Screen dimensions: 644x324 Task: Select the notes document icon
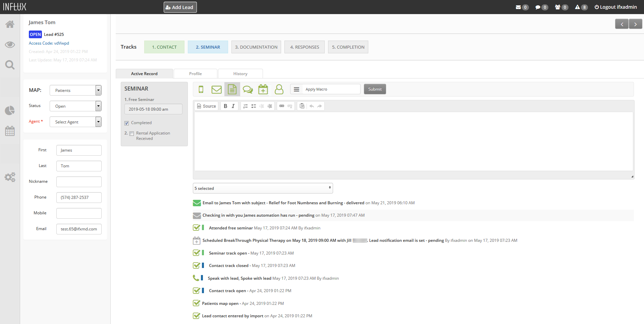pyautogui.click(x=232, y=89)
